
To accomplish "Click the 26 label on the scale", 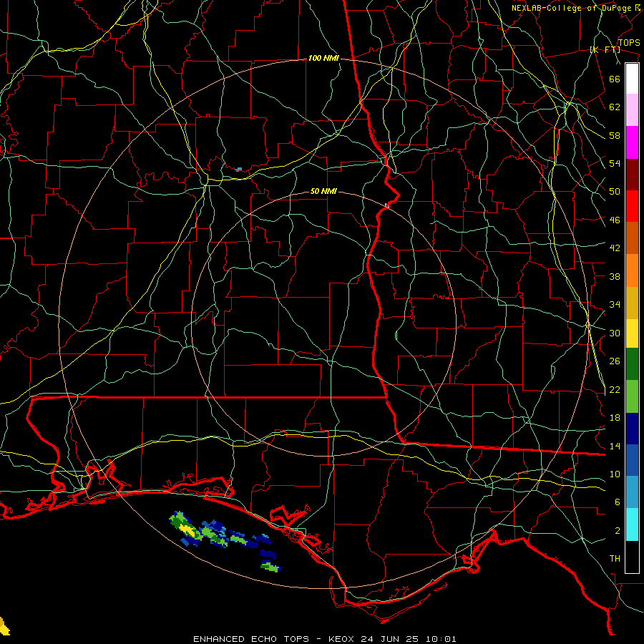I will click(615, 361).
